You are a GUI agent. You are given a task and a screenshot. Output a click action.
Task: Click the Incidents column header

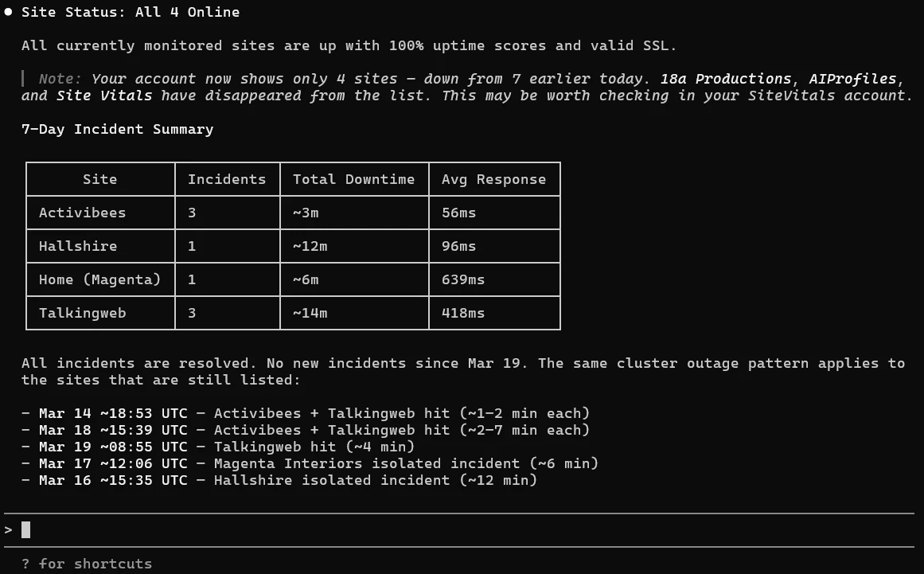tap(227, 179)
